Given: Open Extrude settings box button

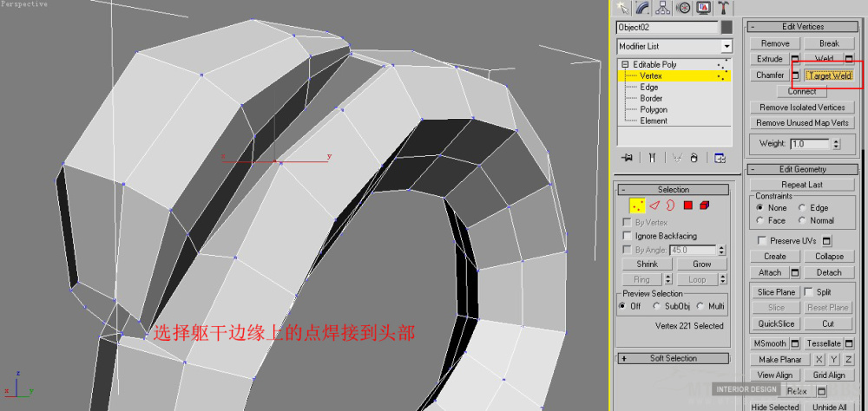Looking at the screenshot, I should coord(796,59).
